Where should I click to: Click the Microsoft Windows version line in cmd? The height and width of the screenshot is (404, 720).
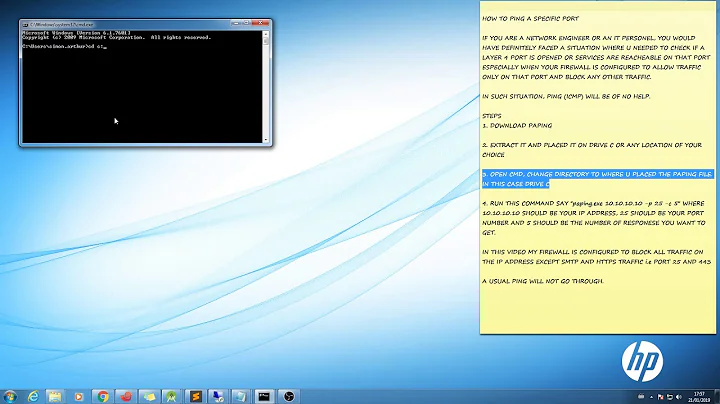(76, 33)
